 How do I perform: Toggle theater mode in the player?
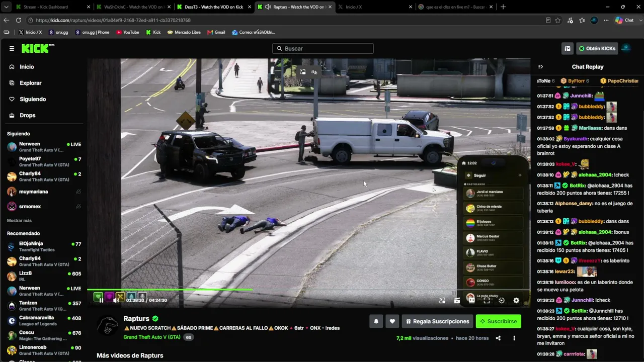pos(471,301)
